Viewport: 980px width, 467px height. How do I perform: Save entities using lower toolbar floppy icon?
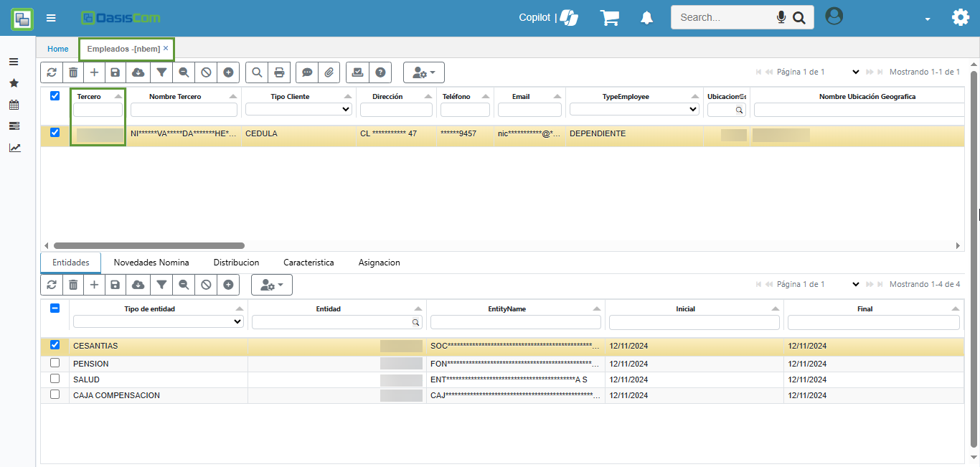(x=116, y=285)
